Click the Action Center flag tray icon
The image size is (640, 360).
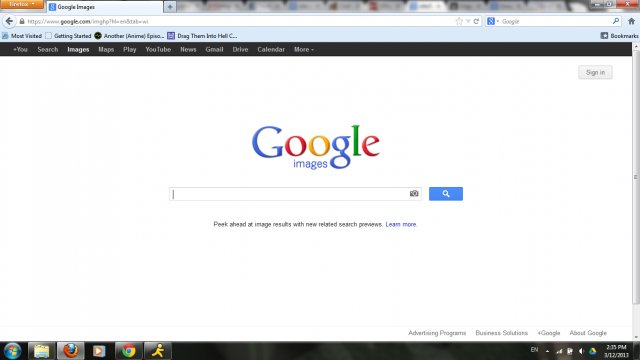(570, 351)
